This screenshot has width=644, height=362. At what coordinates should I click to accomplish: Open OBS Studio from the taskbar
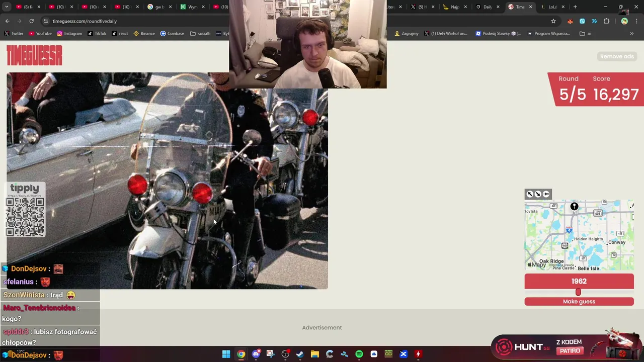pyautogui.click(x=285, y=354)
